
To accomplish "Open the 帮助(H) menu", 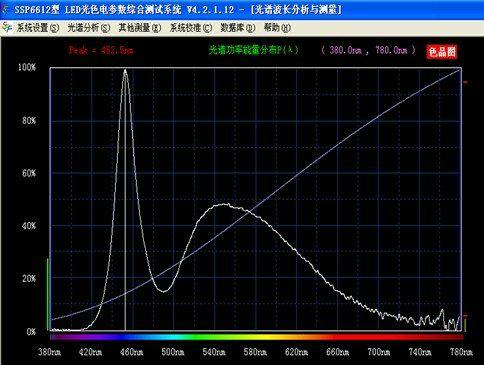I will 277,28.
